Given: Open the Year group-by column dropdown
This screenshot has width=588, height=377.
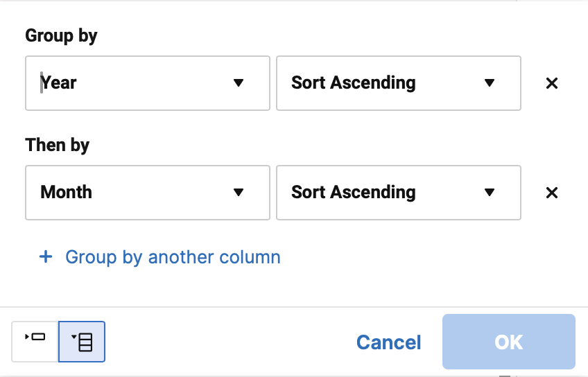Looking at the screenshot, I should click(x=148, y=83).
